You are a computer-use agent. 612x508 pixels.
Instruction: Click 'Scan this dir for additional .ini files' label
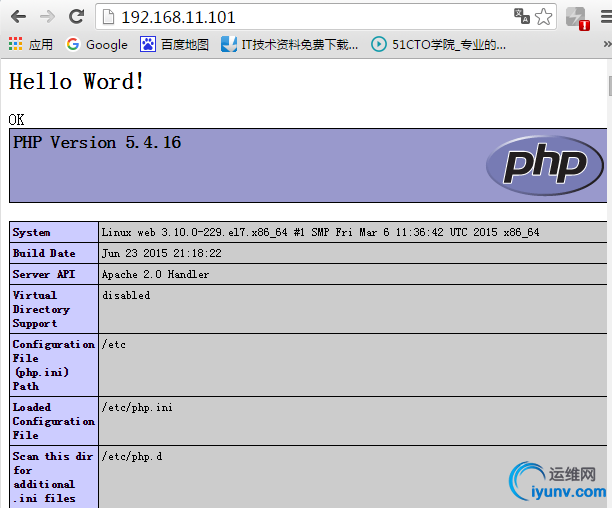53,477
